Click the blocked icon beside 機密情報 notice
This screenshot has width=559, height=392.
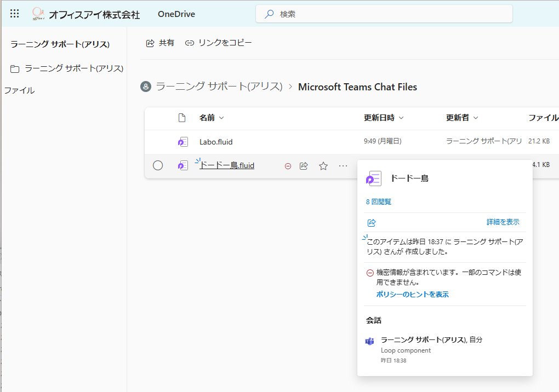(370, 273)
